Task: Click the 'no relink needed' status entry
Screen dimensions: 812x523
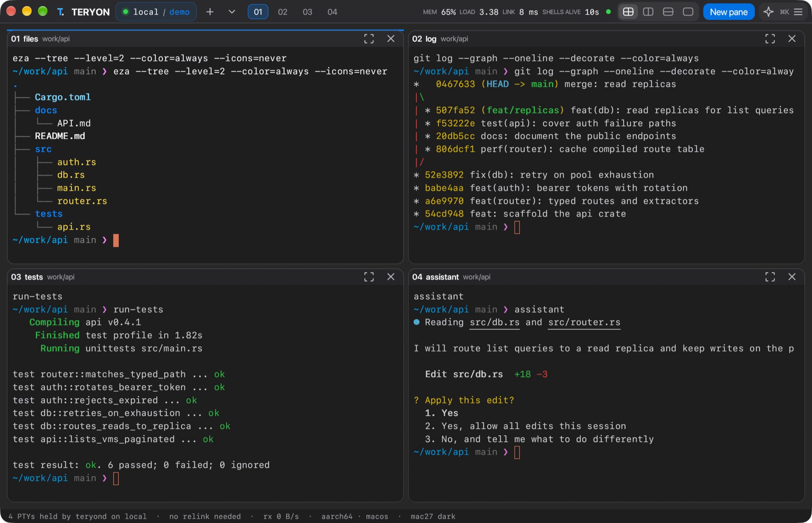Action: (205, 517)
